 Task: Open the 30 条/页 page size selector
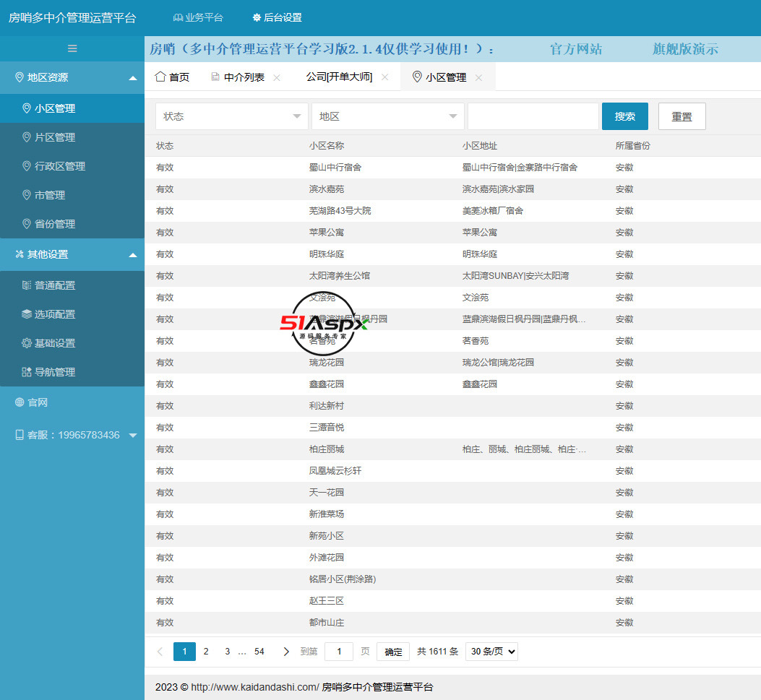pyautogui.click(x=491, y=652)
